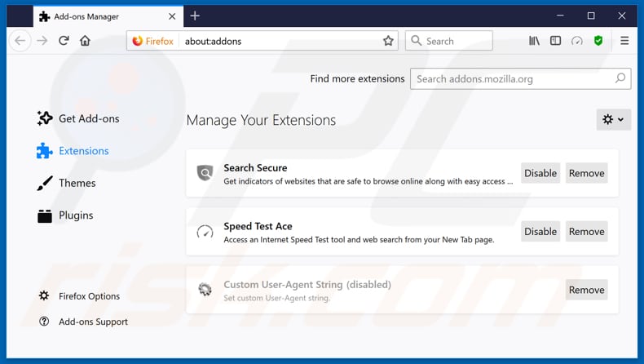Click Search Secure description text
The width and height of the screenshot is (644, 364).
[368, 181]
